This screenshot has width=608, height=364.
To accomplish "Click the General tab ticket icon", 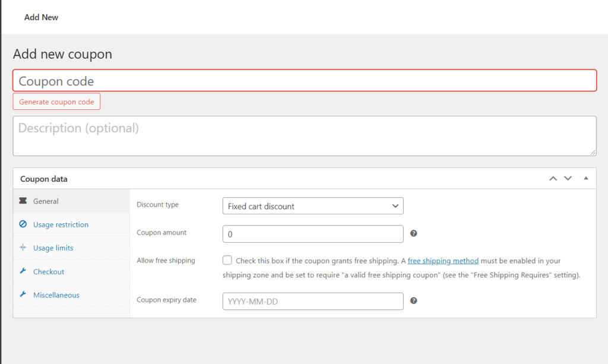I will (23, 201).
